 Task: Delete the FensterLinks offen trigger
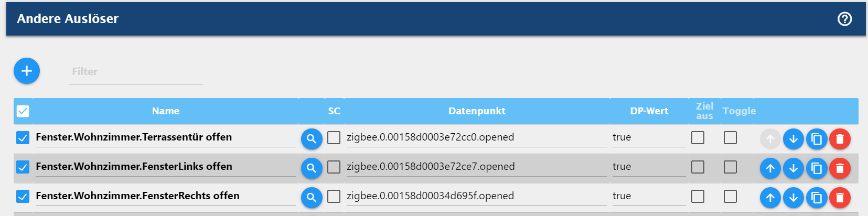click(x=840, y=168)
